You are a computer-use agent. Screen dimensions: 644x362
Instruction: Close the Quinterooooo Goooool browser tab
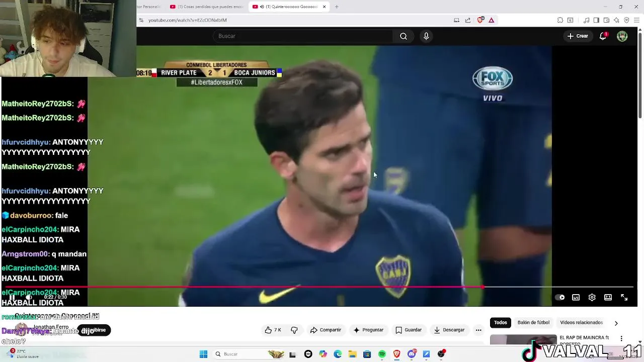click(324, 7)
